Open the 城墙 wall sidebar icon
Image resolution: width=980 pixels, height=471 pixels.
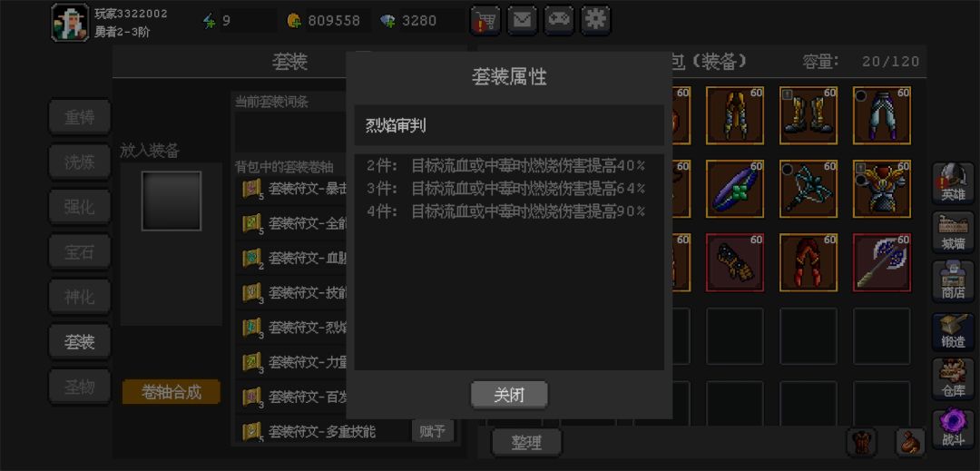point(953,231)
